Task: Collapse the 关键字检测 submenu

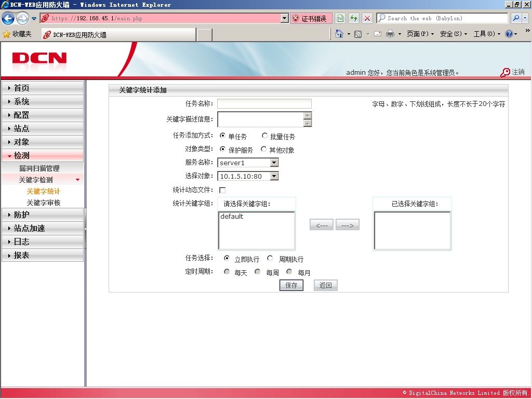Action: coord(43,180)
